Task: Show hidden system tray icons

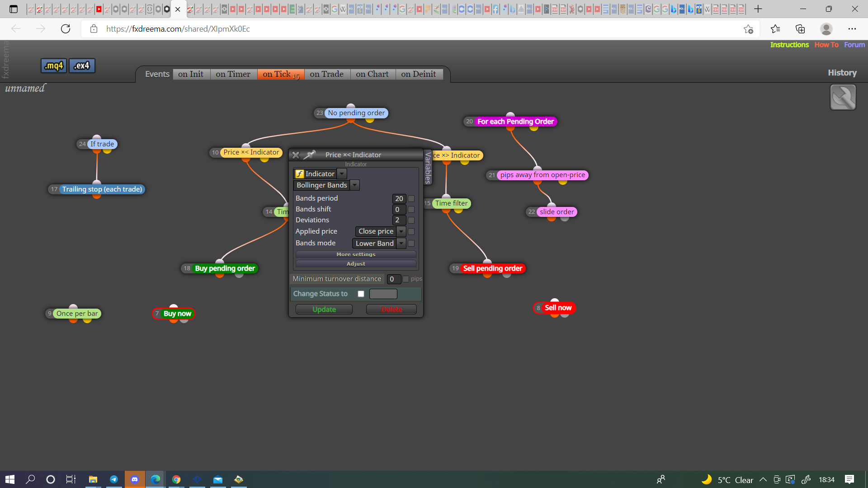Action: pos(763,479)
